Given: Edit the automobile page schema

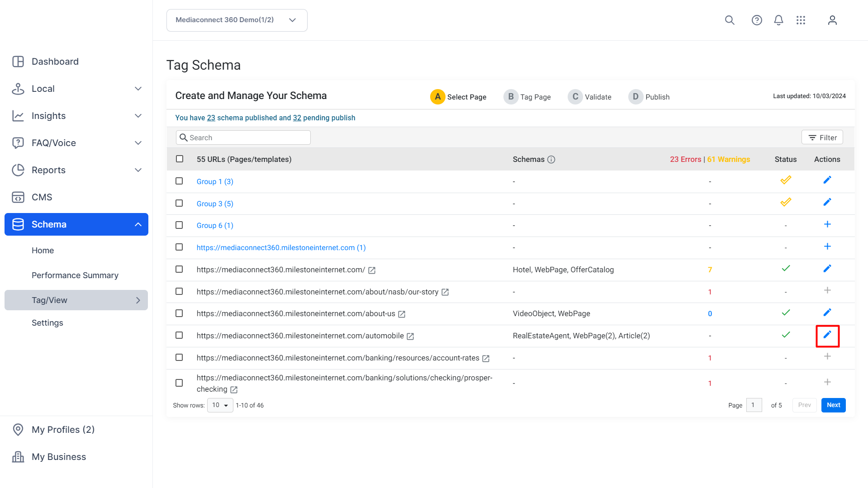Looking at the screenshot, I should click(x=827, y=335).
